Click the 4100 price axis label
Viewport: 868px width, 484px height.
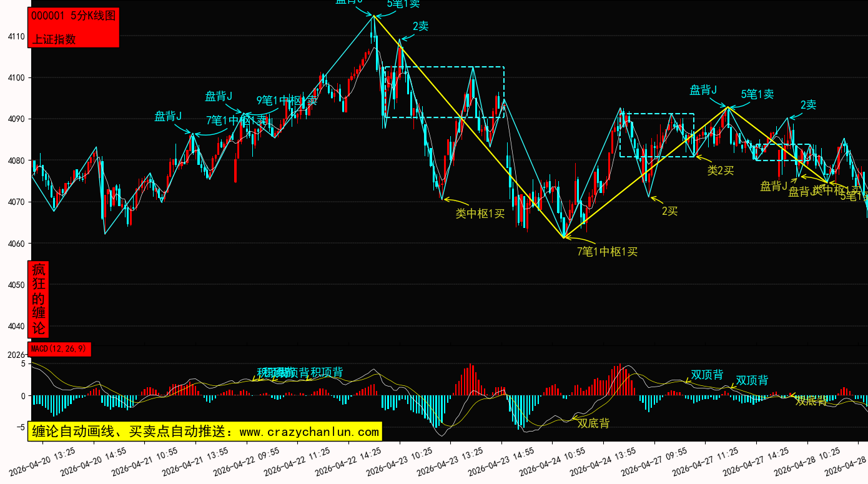coord(16,77)
